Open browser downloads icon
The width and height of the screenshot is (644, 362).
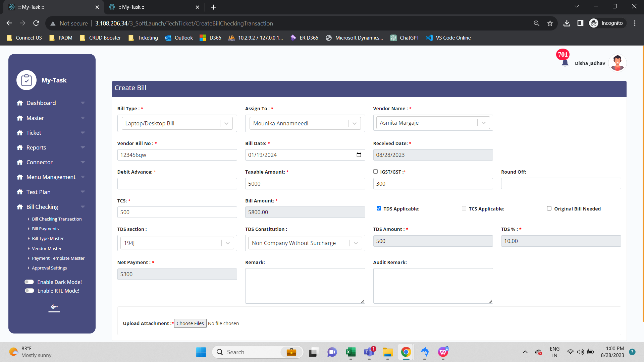(567, 23)
